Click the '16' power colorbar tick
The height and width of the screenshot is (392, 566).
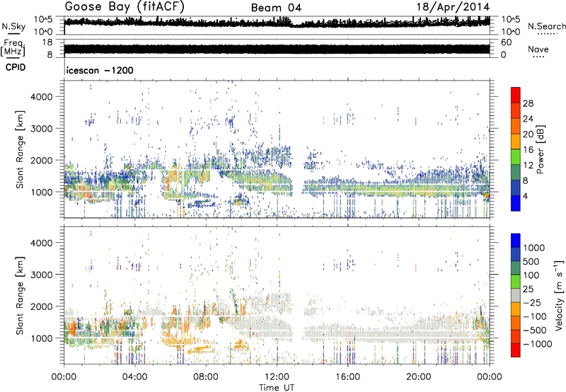(528, 150)
